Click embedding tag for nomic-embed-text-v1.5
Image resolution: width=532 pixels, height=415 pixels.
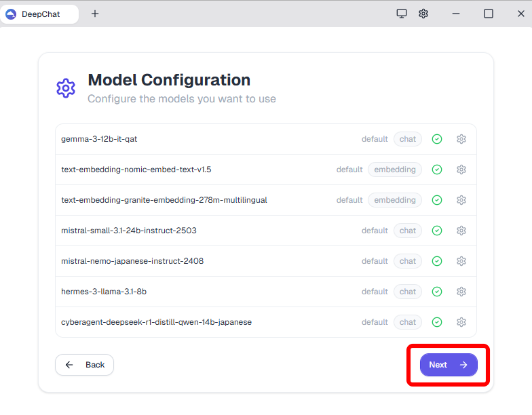pyautogui.click(x=395, y=170)
